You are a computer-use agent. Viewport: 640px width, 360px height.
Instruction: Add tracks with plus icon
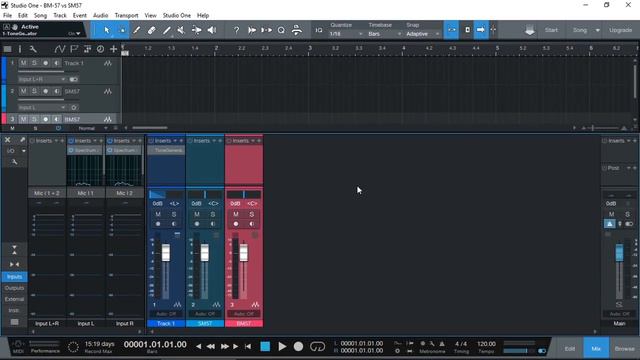click(x=113, y=49)
